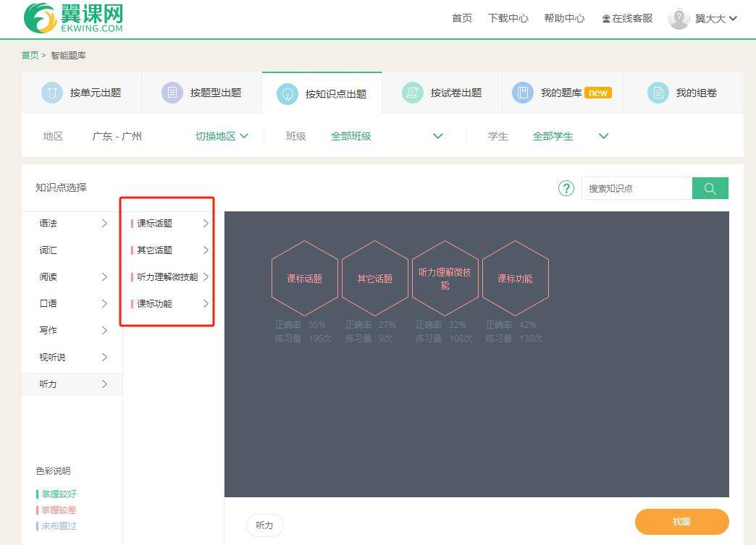Click the user avatar icon

pos(679,19)
